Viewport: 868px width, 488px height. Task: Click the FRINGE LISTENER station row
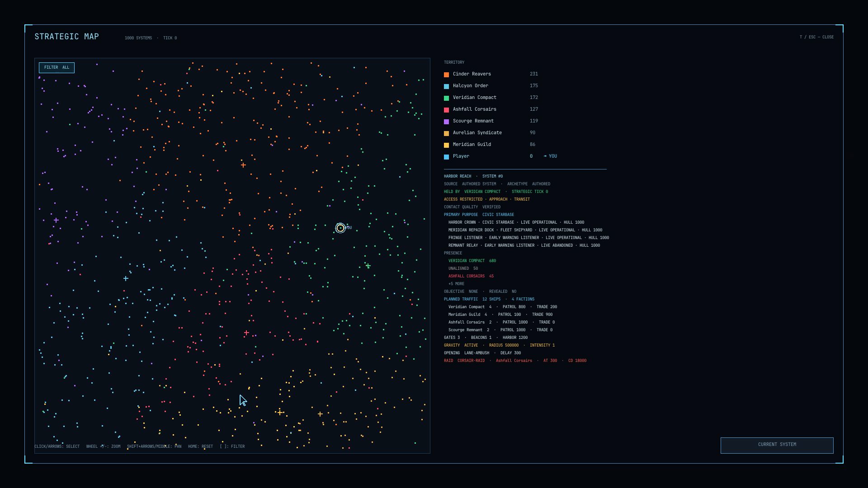pyautogui.click(x=528, y=238)
